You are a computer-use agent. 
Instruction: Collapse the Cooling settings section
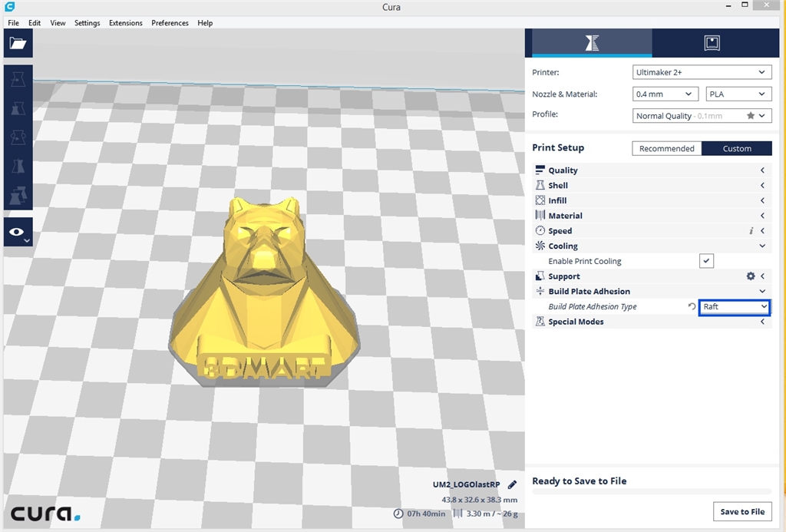click(x=761, y=246)
